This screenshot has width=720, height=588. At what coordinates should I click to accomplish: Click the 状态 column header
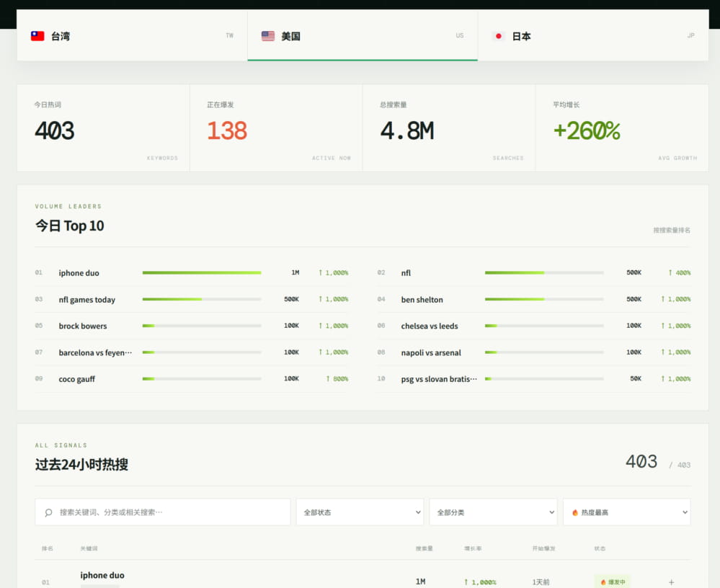point(600,548)
